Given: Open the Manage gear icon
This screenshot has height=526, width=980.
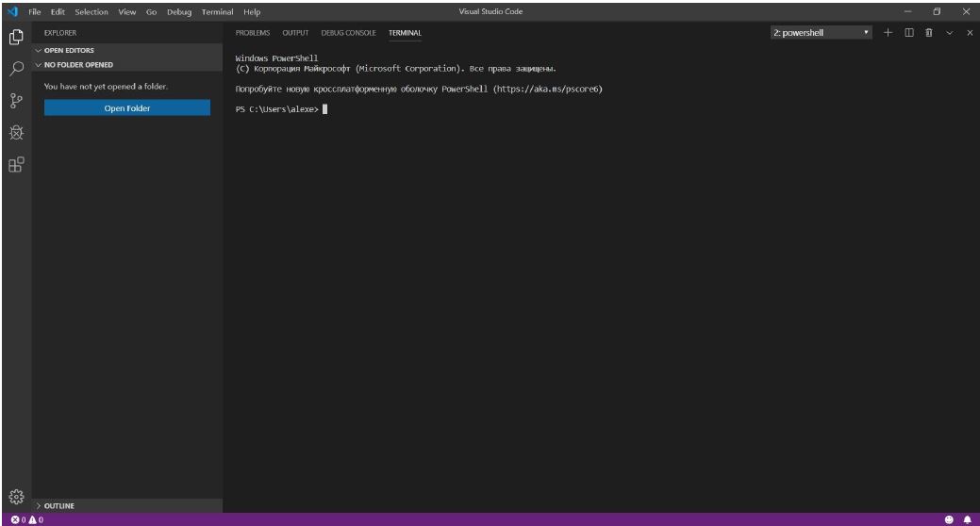Looking at the screenshot, I should click(x=16, y=497).
